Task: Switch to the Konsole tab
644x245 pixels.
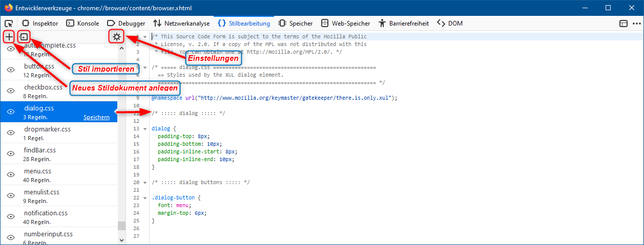Action: coord(84,23)
